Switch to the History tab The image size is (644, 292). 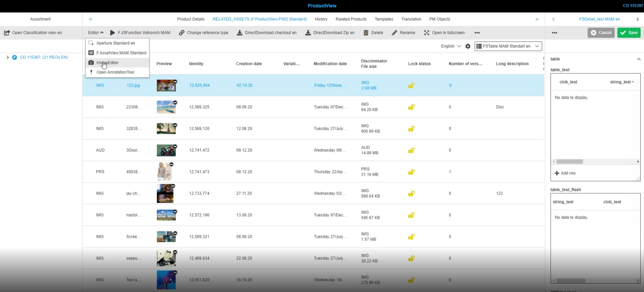tap(321, 19)
